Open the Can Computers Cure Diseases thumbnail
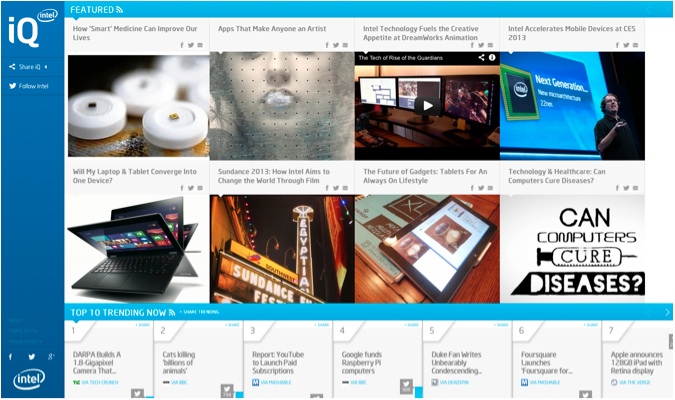 point(572,248)
